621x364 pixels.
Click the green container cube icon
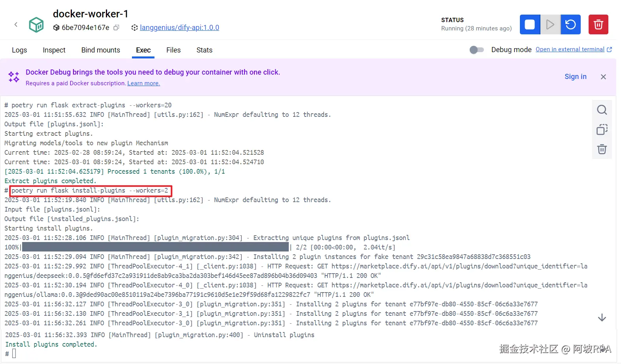coord(36,24)
